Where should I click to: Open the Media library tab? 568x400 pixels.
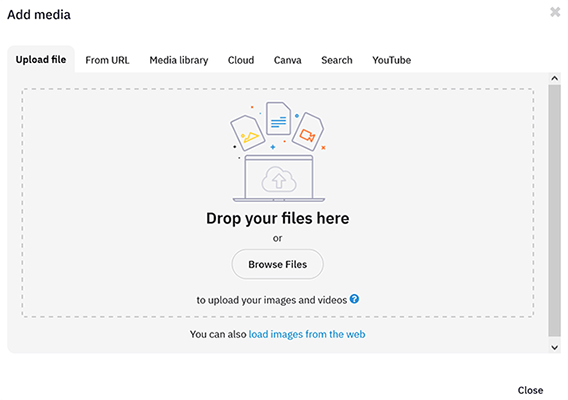(179, 60)
